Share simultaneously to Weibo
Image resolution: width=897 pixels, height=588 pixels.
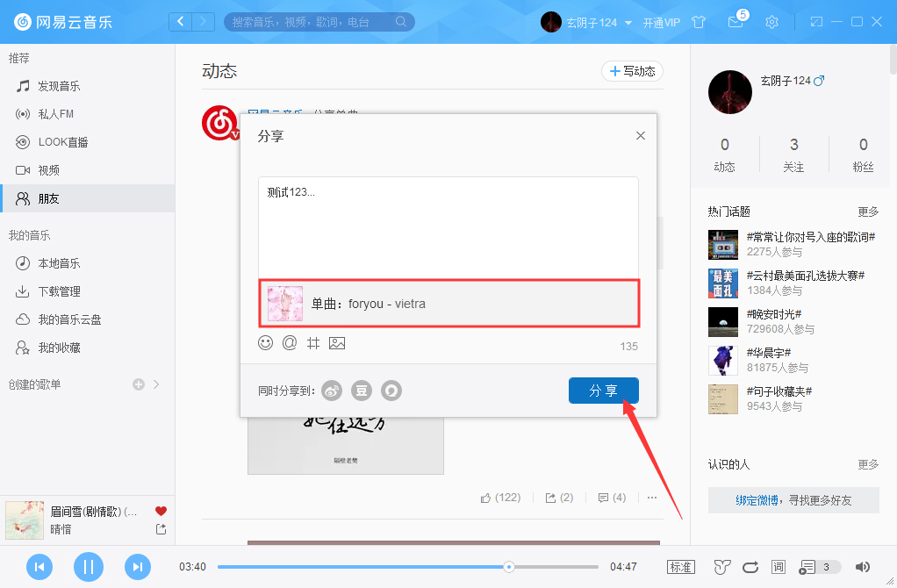(331, 391)
